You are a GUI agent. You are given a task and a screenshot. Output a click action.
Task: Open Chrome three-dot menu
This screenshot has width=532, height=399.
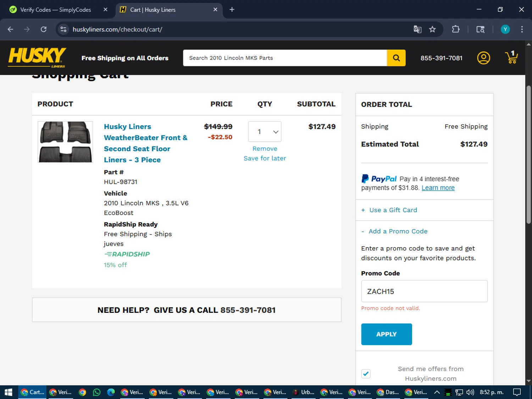click(522, 29)
